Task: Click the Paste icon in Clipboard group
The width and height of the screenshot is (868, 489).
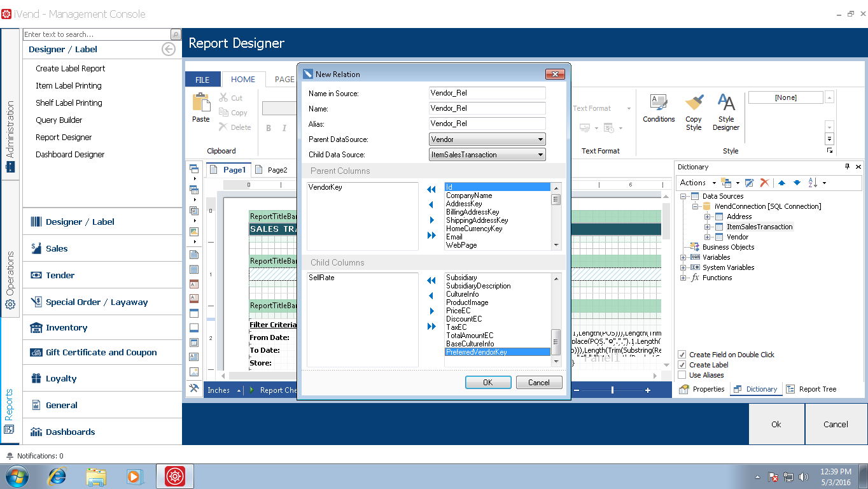Action: [x=201, y=103]
